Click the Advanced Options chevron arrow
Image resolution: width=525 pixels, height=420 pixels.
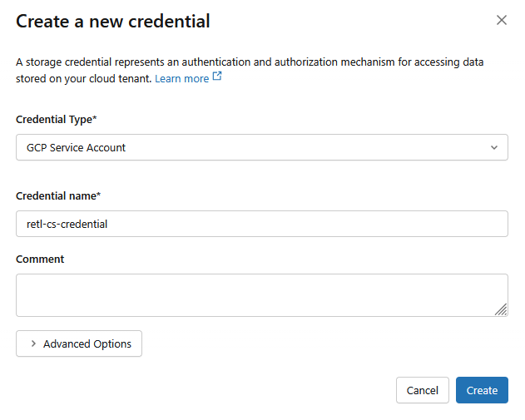pos(33,343)
